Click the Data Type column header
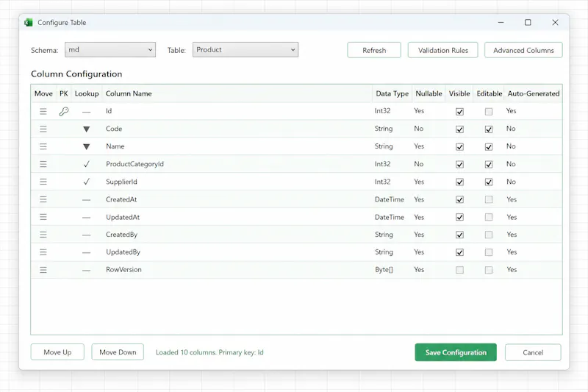Image resolution: width=588 pixels, height=392 pixels. 392,93
